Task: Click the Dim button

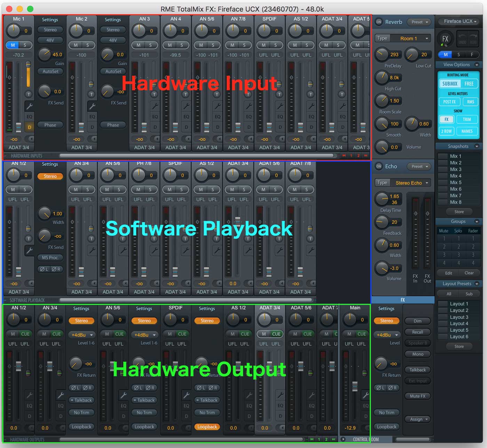Action: [417, 321]
